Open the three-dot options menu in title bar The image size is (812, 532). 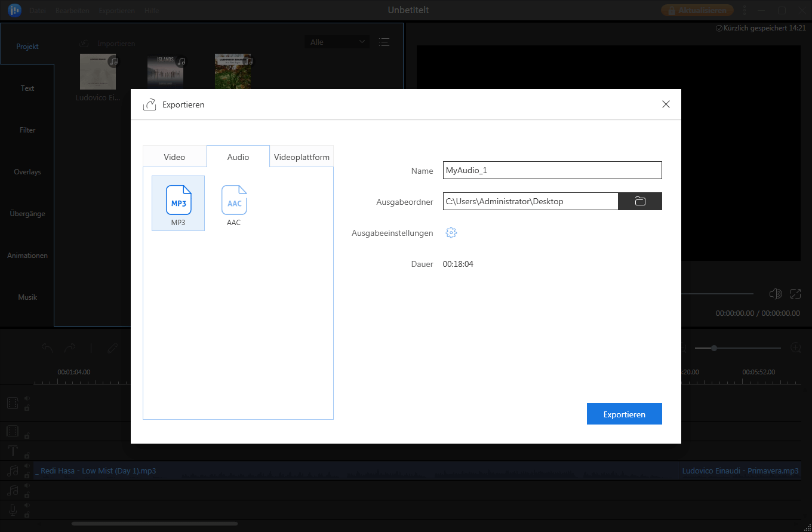tap(744, 10)
